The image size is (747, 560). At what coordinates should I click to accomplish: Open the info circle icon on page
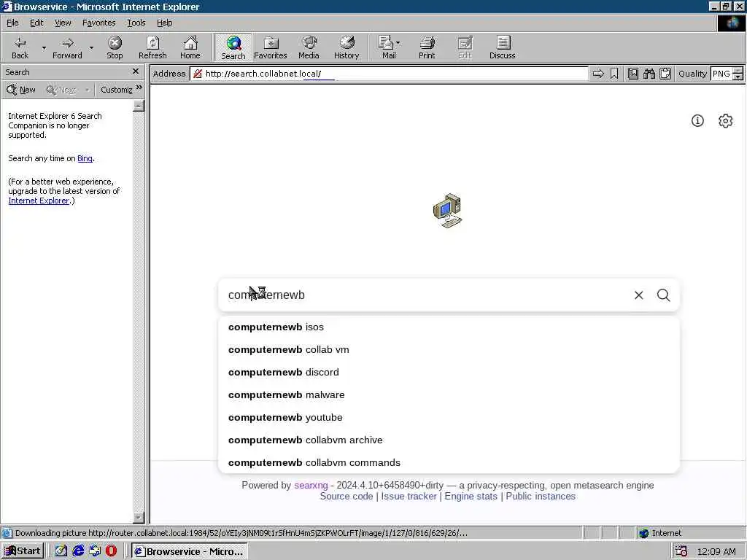[x=697, y=121]
